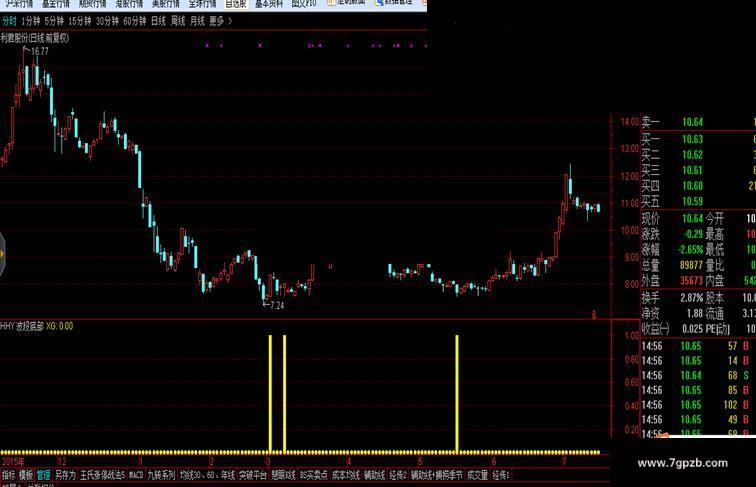Click the 总量 value 89877

[691, 265]
